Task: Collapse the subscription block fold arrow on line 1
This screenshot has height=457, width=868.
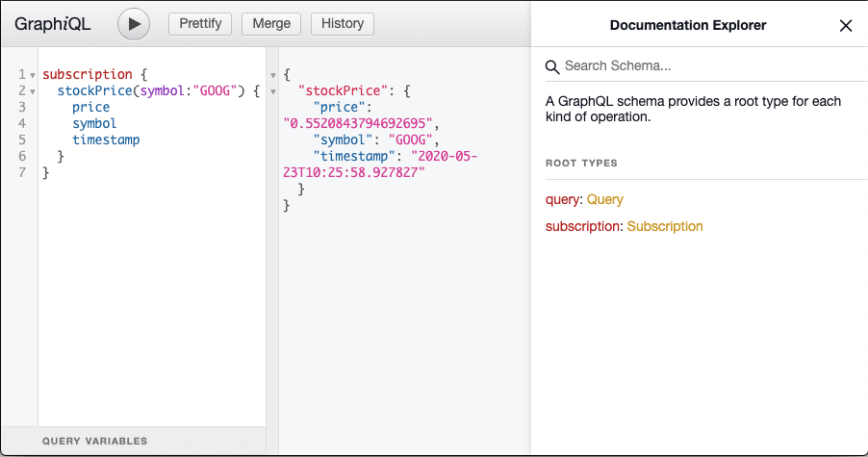Action: click(x=33, y=75)
